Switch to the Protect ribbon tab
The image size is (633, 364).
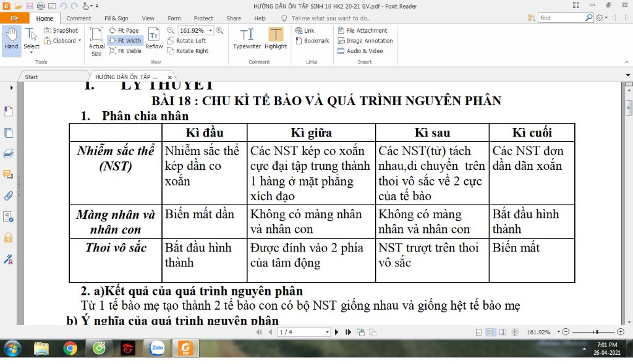tap(203, 18)
